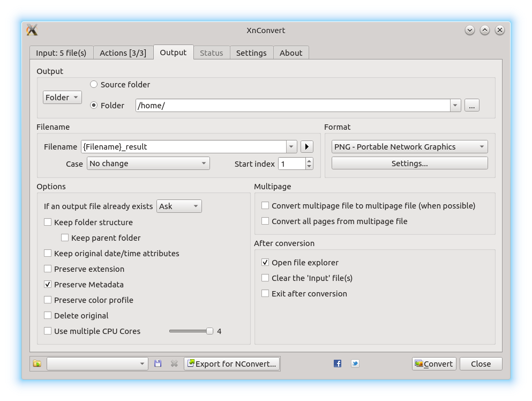This screenshot has width=532, height=401.
Task: Uncheck Preserve Metadata
Action: coord(48,285)
